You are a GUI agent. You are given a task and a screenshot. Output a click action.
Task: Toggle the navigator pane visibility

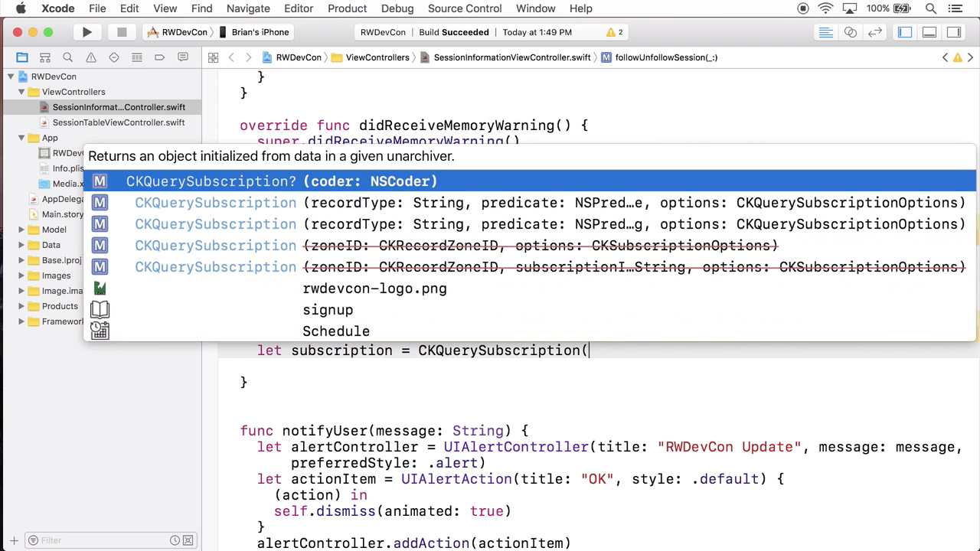(x=905, y=32)
